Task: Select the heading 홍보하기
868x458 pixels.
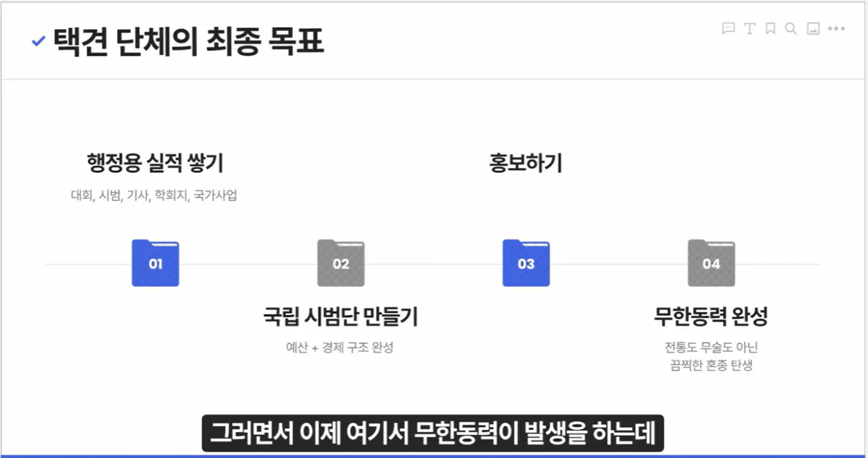Action: [x=526, y=164]
